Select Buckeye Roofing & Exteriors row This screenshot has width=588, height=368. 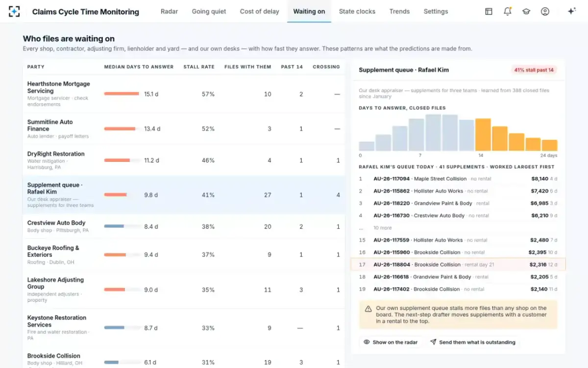(184, 255)
